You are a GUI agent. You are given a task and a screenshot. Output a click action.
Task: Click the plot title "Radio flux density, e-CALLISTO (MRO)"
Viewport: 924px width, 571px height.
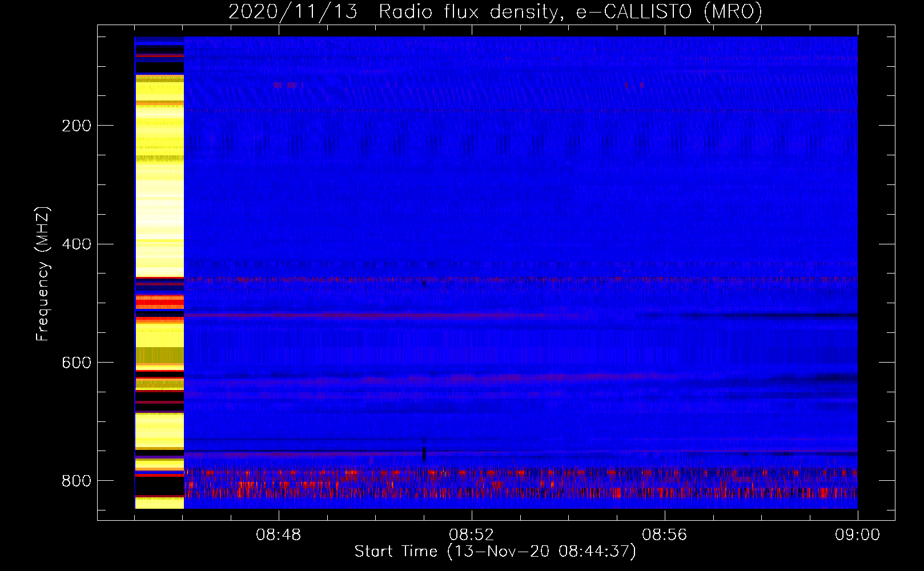click(571, 12)
